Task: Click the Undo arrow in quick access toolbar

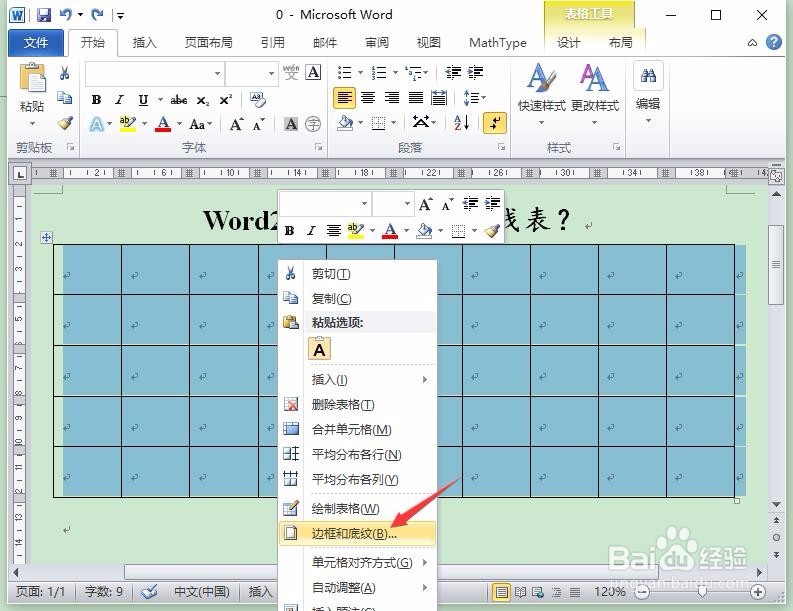Action: 66,15
